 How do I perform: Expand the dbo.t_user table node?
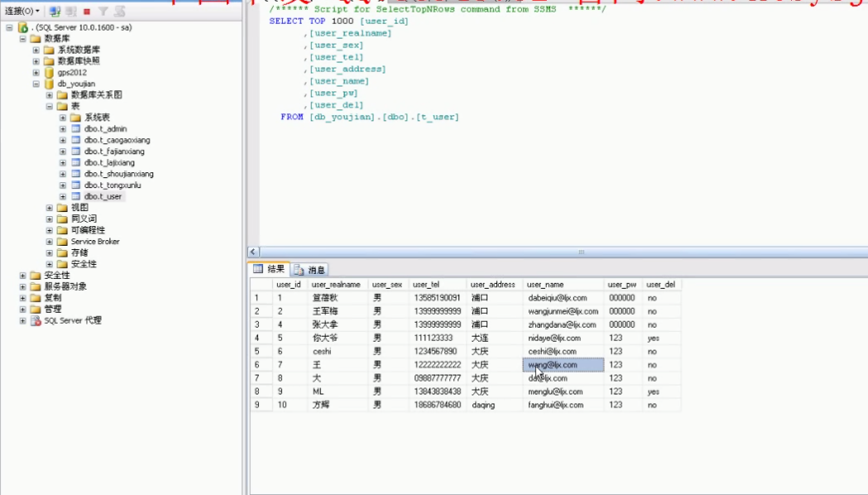tap(63, 196)
